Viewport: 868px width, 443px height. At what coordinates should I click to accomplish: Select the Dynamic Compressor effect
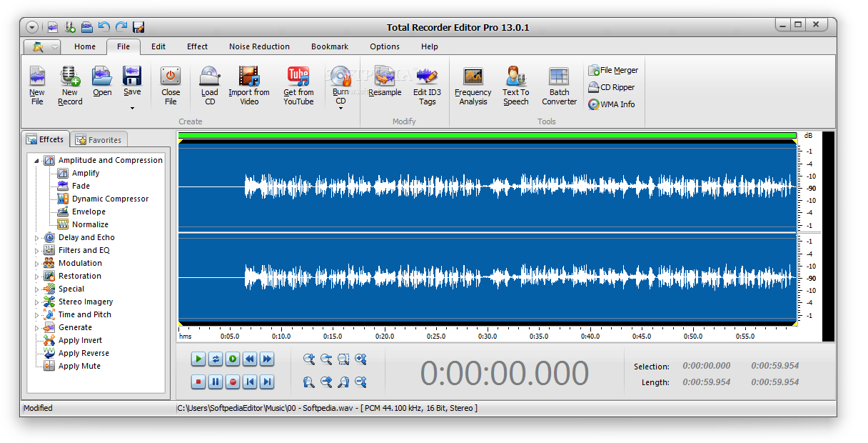click(x=103, y=199)
